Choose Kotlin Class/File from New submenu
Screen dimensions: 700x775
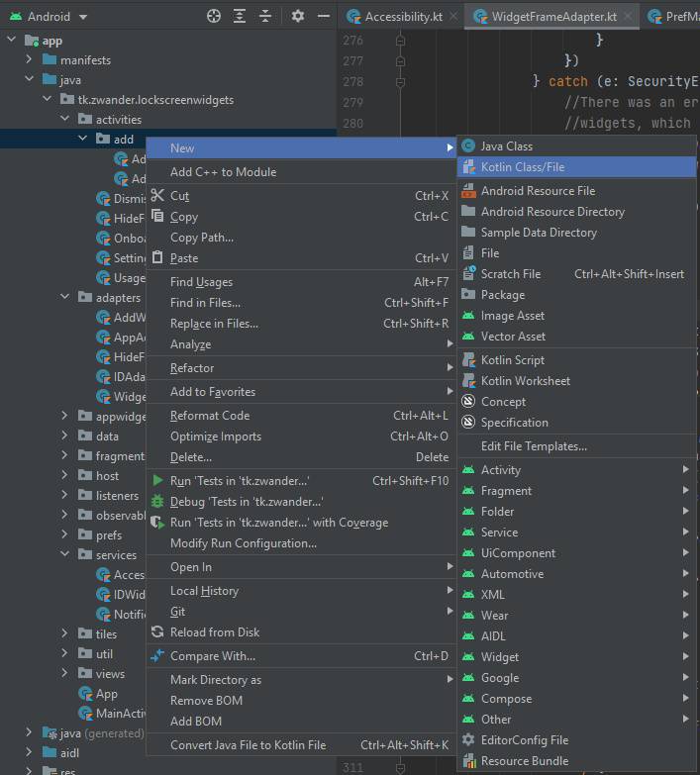(577, 167)
